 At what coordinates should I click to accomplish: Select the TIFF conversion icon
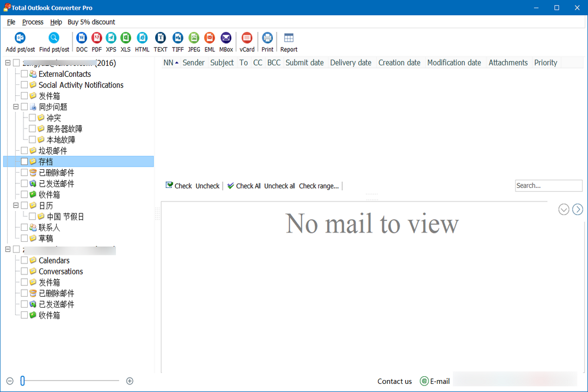click(x=177, y=38)
